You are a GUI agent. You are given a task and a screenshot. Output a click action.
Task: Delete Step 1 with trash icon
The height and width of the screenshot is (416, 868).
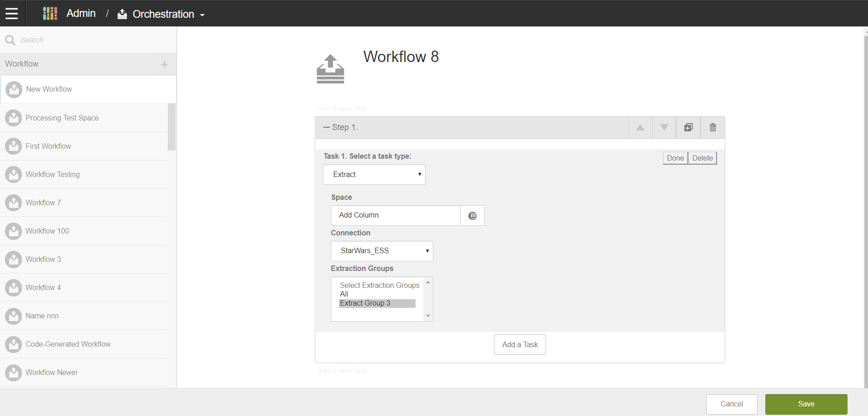(x=712, y=128)
